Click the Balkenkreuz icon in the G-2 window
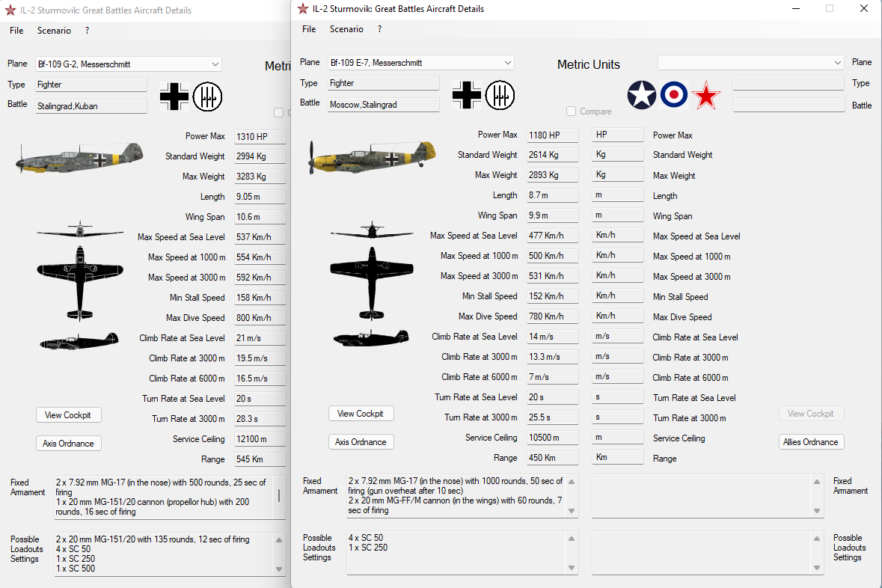 pos(174,97)
